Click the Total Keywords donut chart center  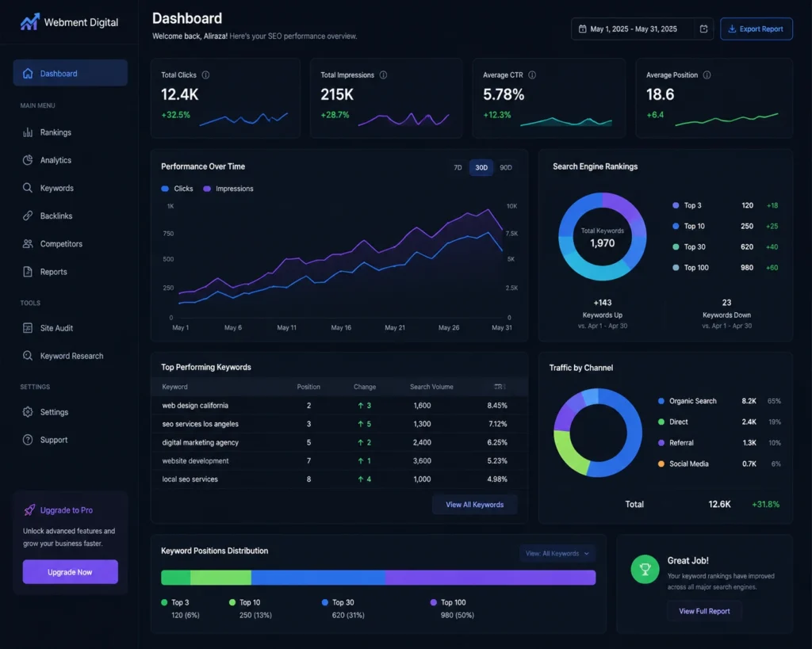(603, 237)
